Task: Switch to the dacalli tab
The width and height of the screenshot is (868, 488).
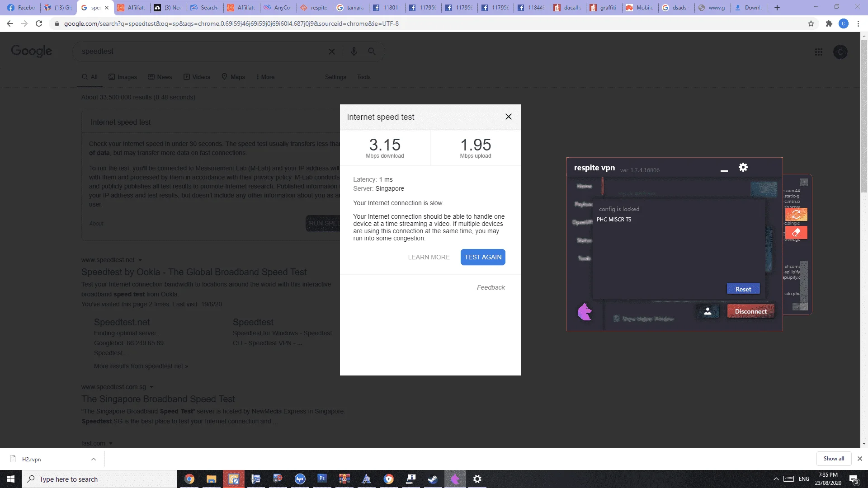Action: point(568,8)
